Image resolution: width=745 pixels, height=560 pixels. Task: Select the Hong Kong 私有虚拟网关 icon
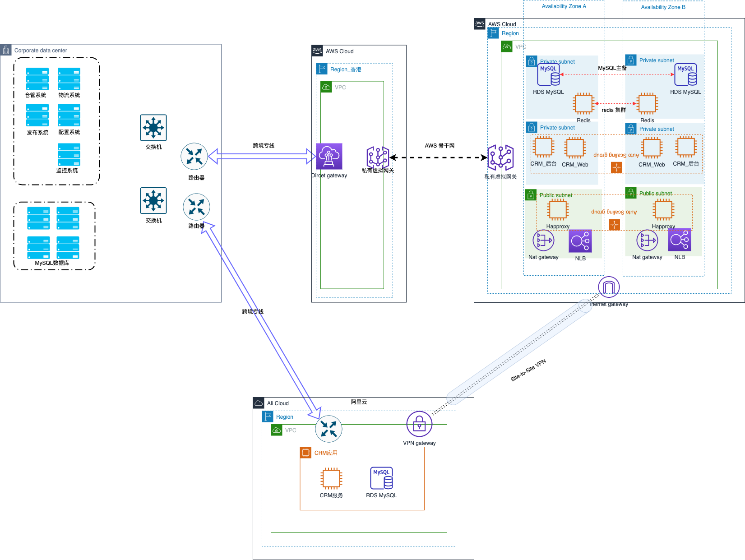click(378, 157)
